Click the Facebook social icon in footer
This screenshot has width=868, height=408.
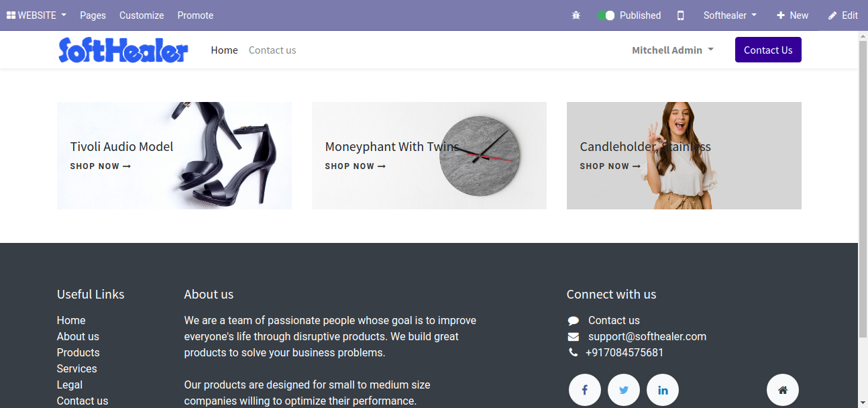tap(585, 390)
